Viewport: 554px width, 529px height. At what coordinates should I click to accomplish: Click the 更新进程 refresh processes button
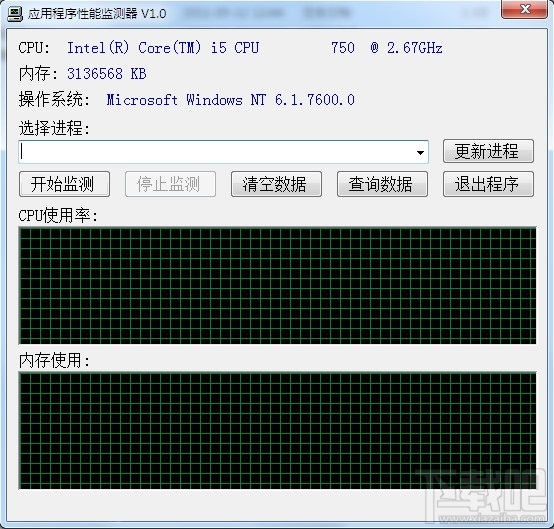pyautogui.click(x=488, y=151)
